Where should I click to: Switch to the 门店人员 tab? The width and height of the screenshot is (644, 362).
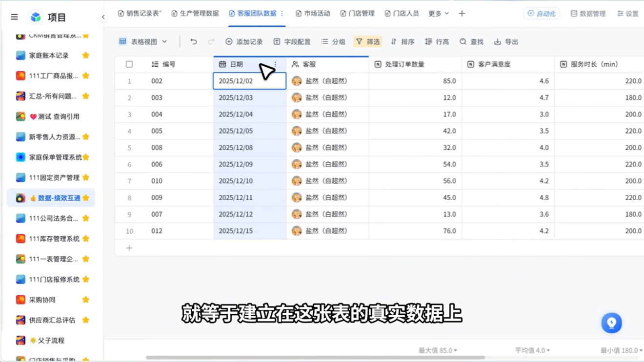402,14
